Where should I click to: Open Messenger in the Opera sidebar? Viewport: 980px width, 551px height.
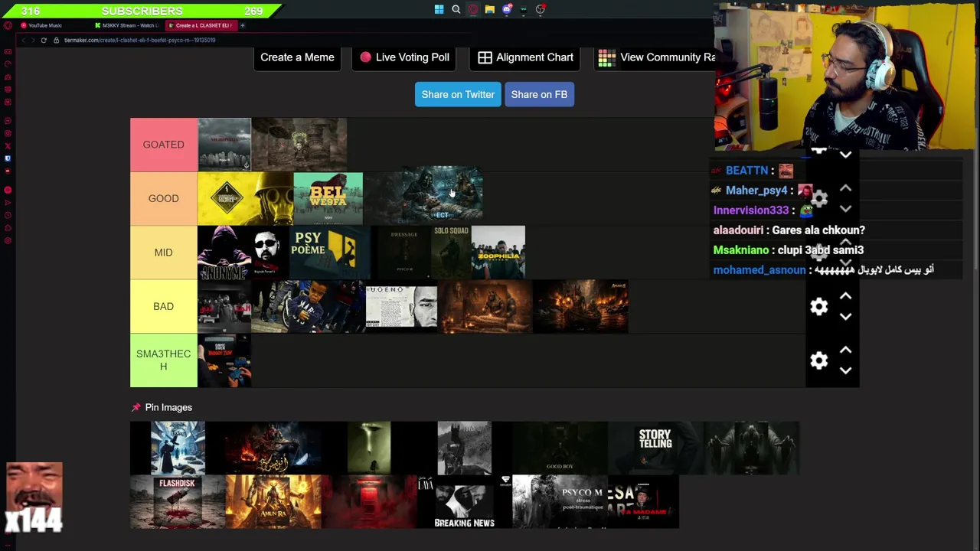click(8, 120)
